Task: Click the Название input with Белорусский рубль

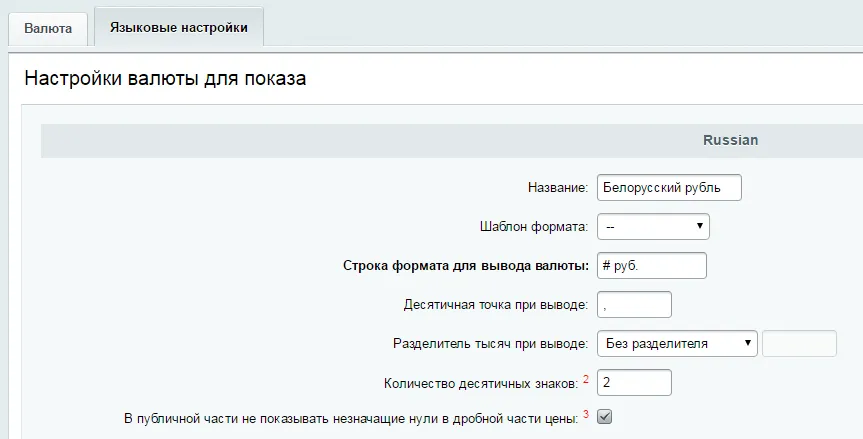Action: (x=669, y=187)
